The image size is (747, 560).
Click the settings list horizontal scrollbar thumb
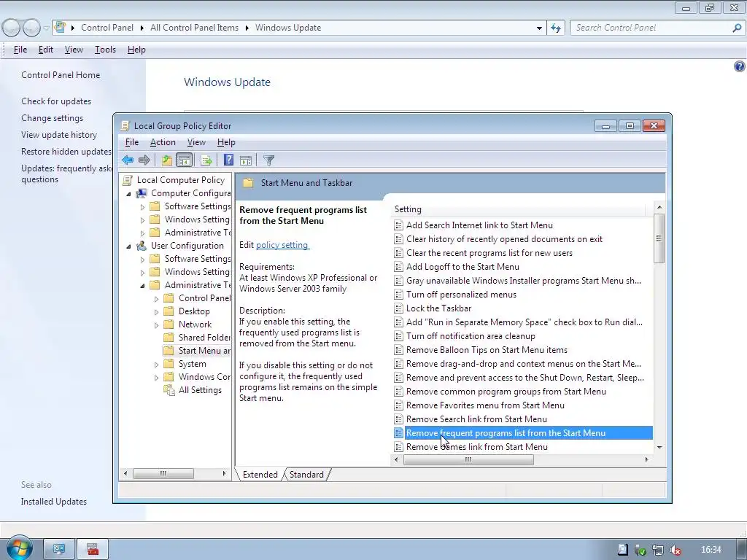[468, 459]
